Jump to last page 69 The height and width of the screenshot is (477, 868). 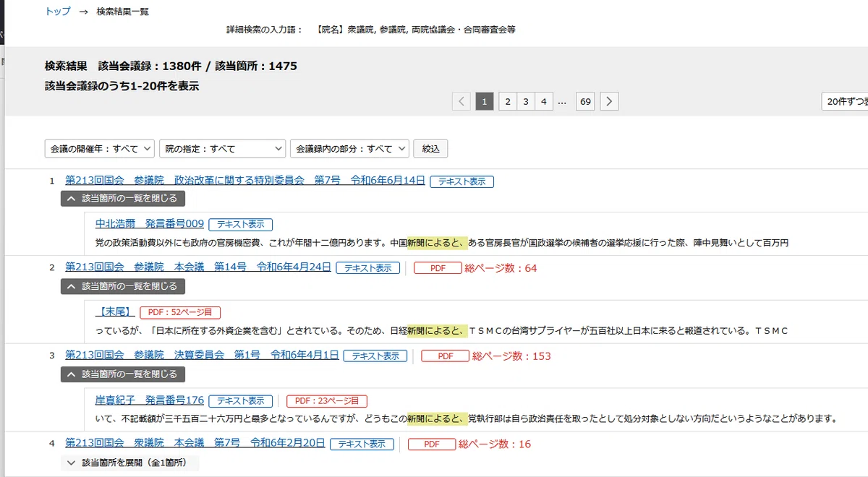click(585, 102)
